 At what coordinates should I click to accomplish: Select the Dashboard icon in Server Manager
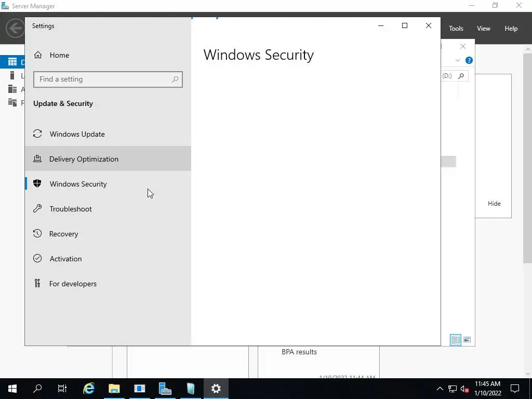click(12, 62)
